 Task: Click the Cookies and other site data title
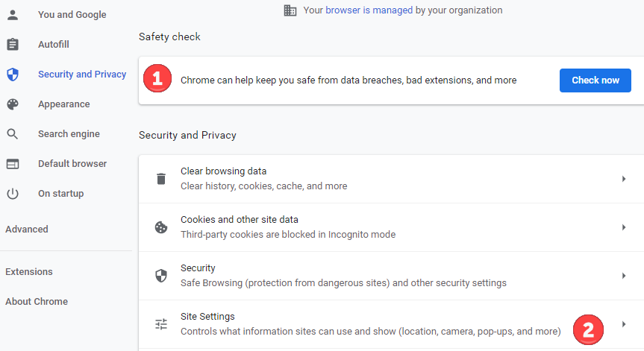point(240,219)
